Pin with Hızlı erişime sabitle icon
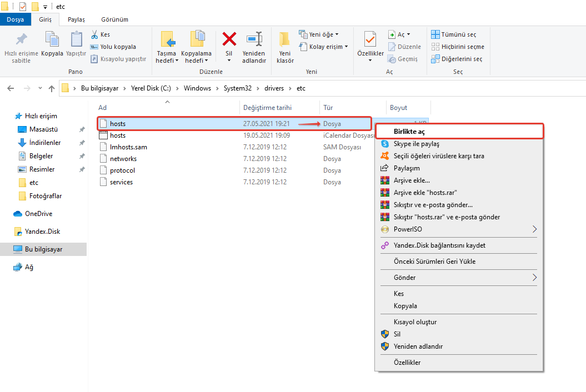This screenshot has width=586, height=392. [x=21, y=40]
